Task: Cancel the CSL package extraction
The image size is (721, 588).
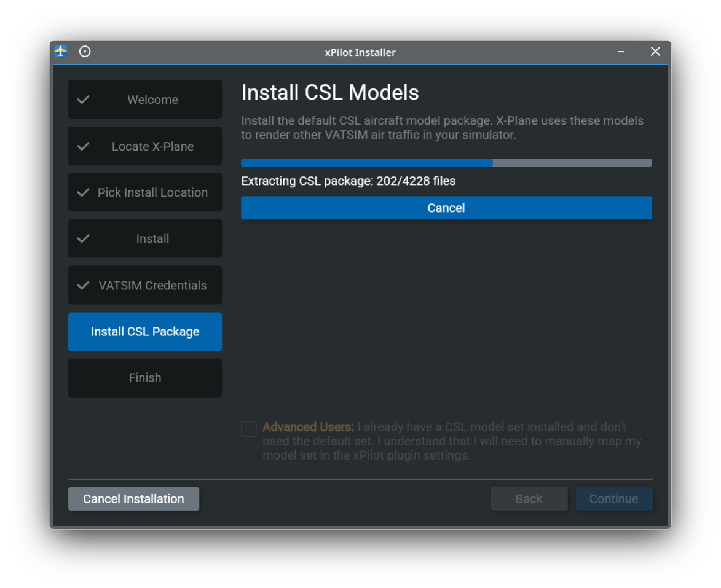Action: pyautogui.click(x=446, y=208)
